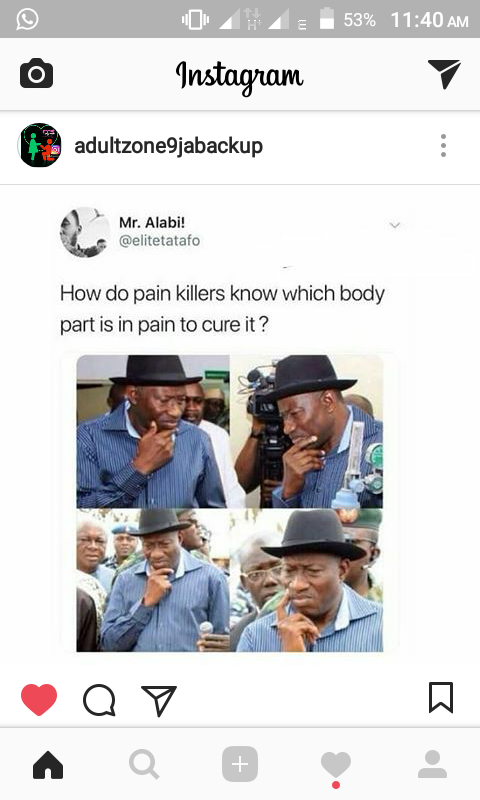
Task: Tap @elitetatafo handle in tweet
Action: pos(159,240)
